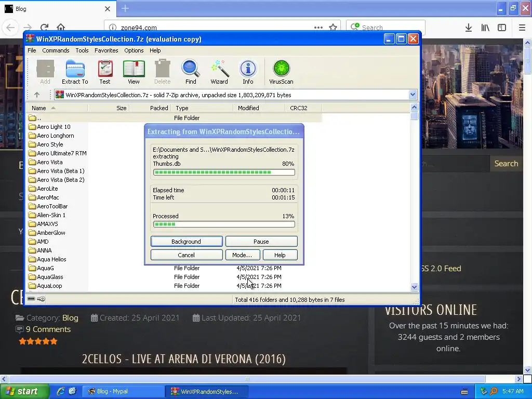Click the browser back arrow
This screenshot has height=399, width=532.
click(x=10, y=27)
